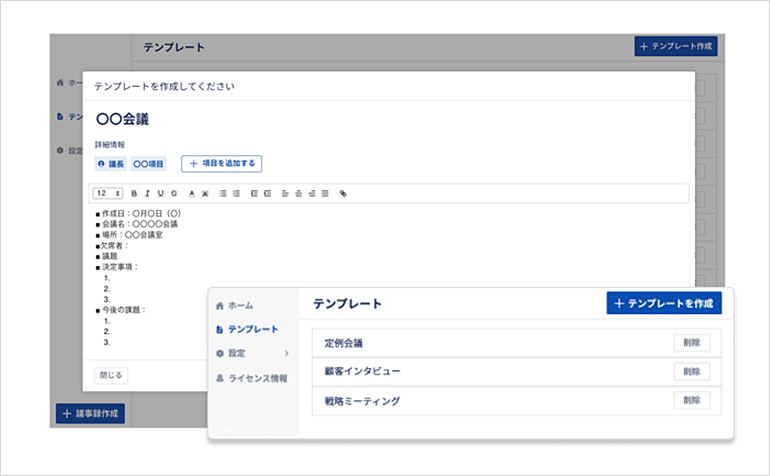The height and width of the screenshot is (476, 770).
Task: Align text right
Action: (312, 194)
